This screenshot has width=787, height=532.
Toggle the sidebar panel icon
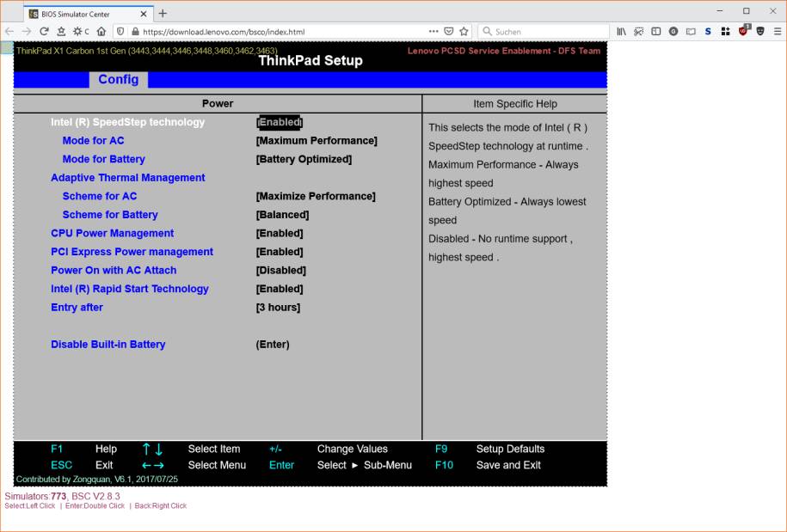[656, 31]
